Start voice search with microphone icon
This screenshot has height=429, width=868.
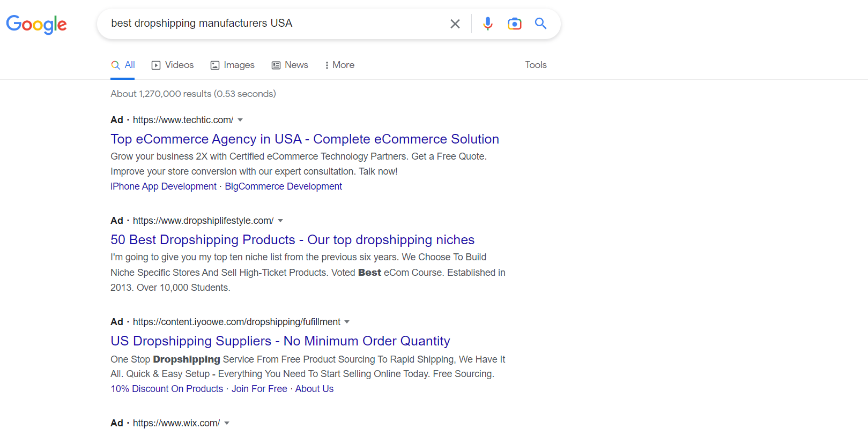[x=488, y=24]
